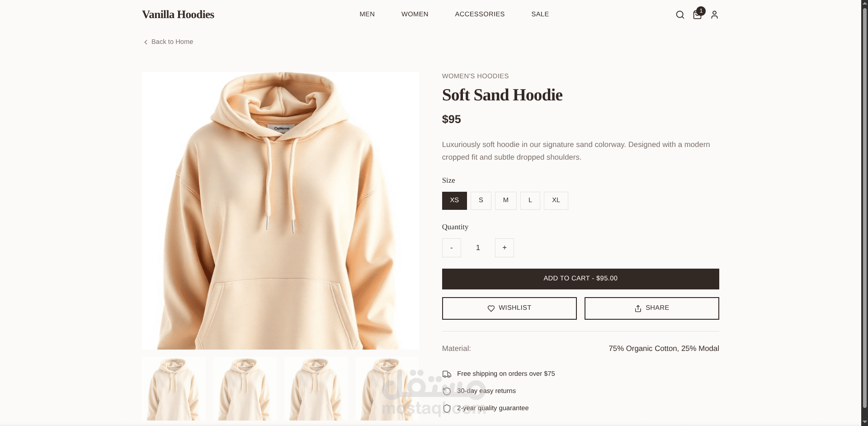
Task: Open the shopping bag cart icon
Action: coord(697,15)
